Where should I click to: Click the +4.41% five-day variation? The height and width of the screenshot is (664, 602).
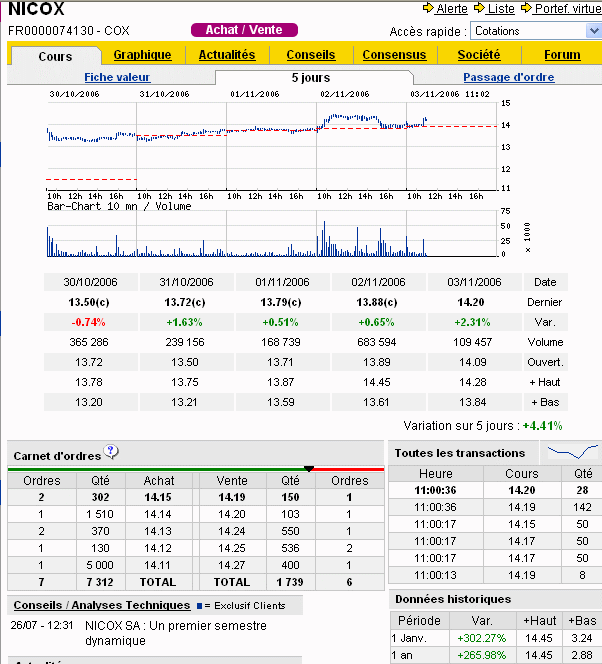542,426
